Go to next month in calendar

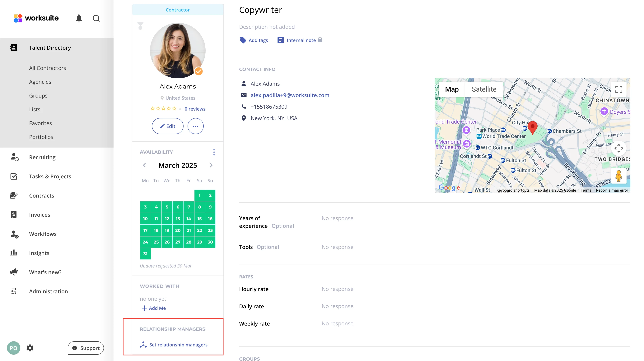[211, 165]
